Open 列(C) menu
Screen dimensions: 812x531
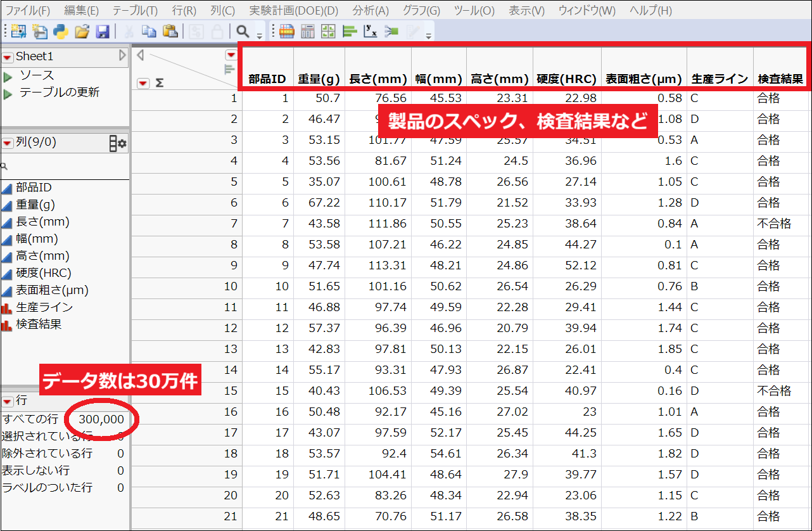tap(222, 11)
